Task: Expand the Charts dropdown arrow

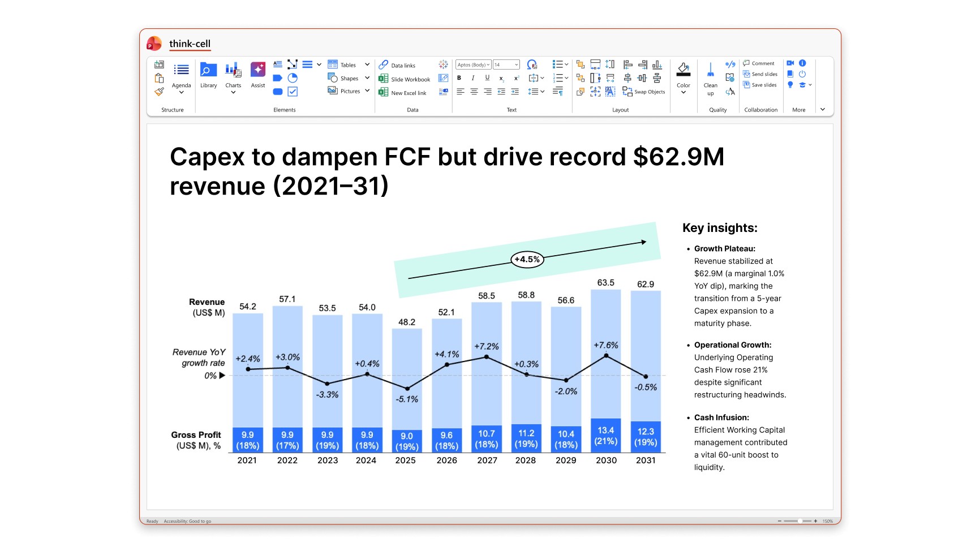Action: click(x=233, y=92)
